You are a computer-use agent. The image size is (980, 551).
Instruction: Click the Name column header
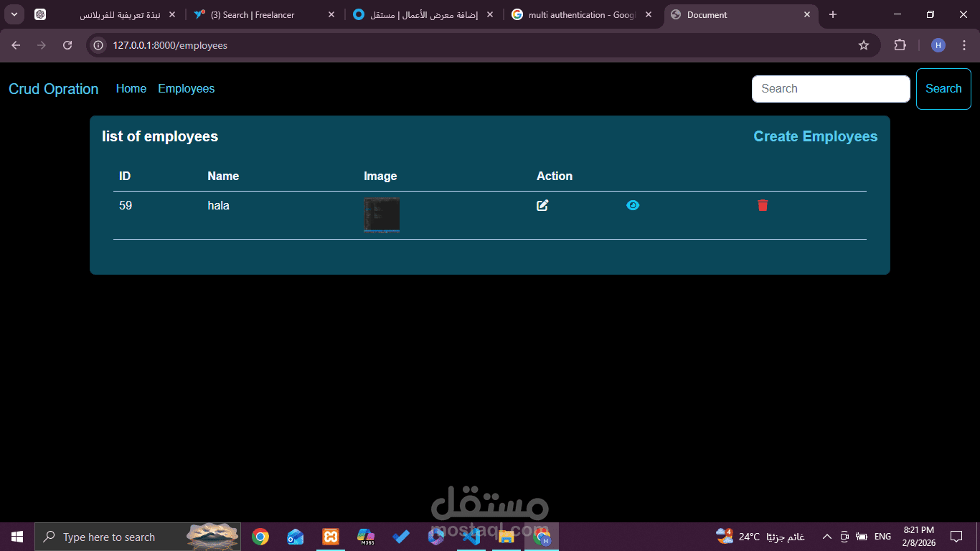tap(223, 176)
